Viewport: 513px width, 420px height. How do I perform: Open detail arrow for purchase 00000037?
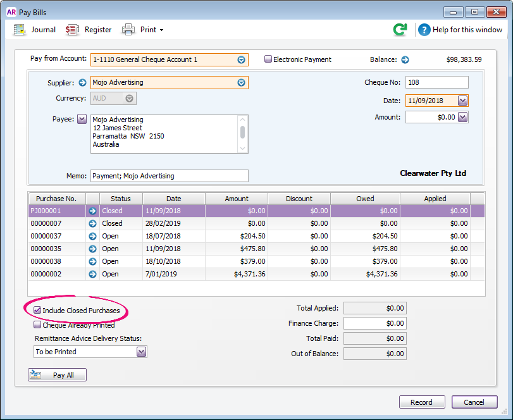click(x=93, y=236)
